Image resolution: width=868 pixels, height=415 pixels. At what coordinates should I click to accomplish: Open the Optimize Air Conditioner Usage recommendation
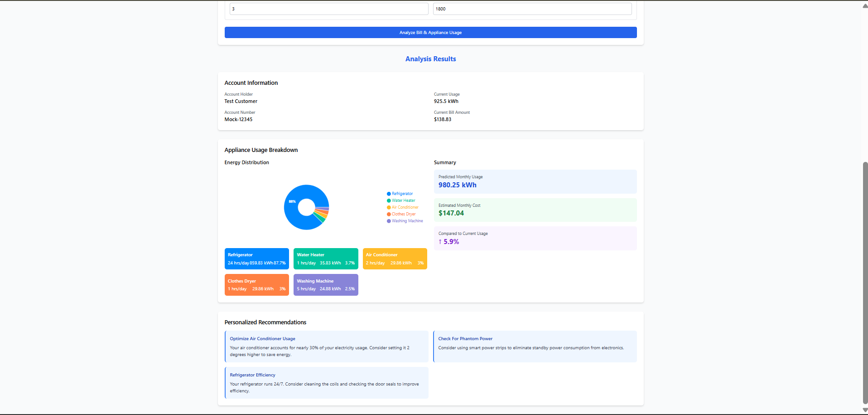point(326,347)
